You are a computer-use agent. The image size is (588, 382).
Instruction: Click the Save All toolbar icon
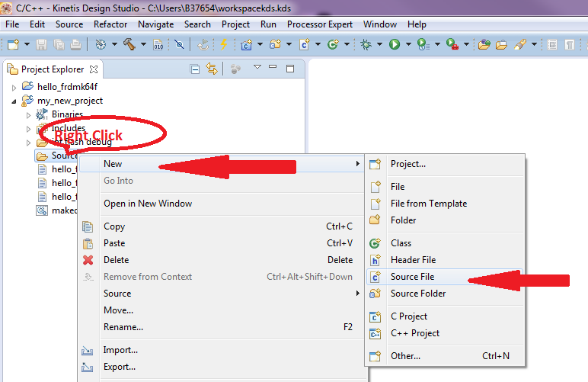coord(59,45)
